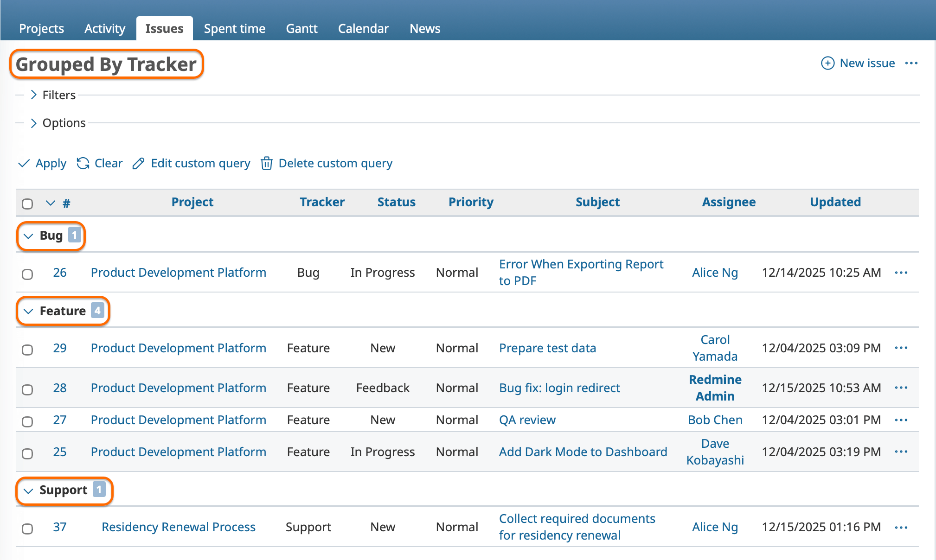Click assignee Bob Chen on QA review row

(715, 420)
